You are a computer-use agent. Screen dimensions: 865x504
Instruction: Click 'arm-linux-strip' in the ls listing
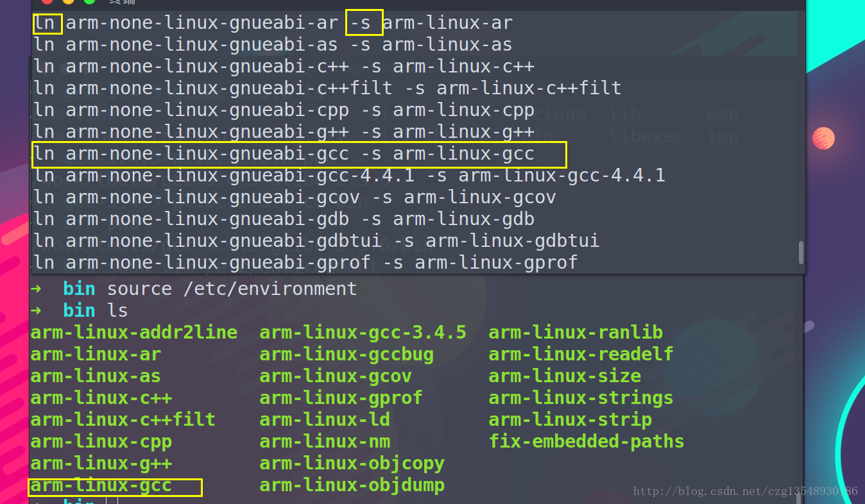point(570,419)
